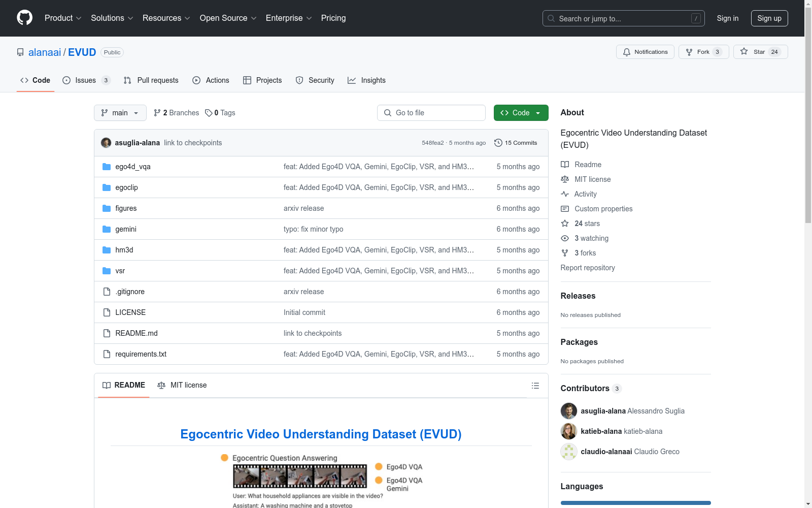Click the Sign in link
The width and height of the screenshot is (812, 508).
pyautogui.click(x=727, y=18)
